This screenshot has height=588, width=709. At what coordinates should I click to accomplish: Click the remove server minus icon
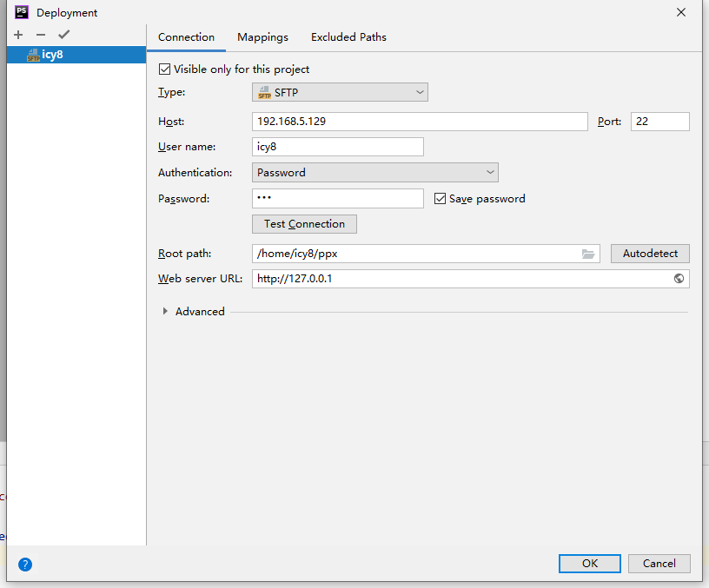[40, 35]
